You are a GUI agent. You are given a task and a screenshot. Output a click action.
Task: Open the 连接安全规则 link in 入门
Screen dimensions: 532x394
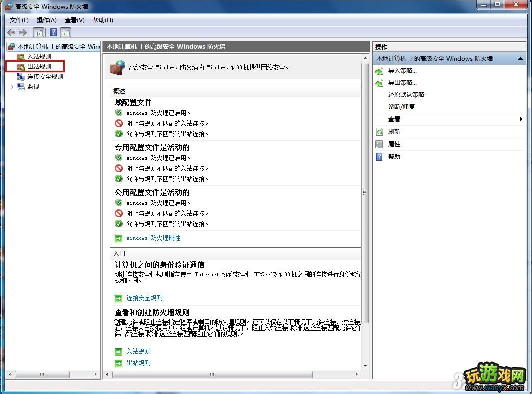click(x=144, y=298)
